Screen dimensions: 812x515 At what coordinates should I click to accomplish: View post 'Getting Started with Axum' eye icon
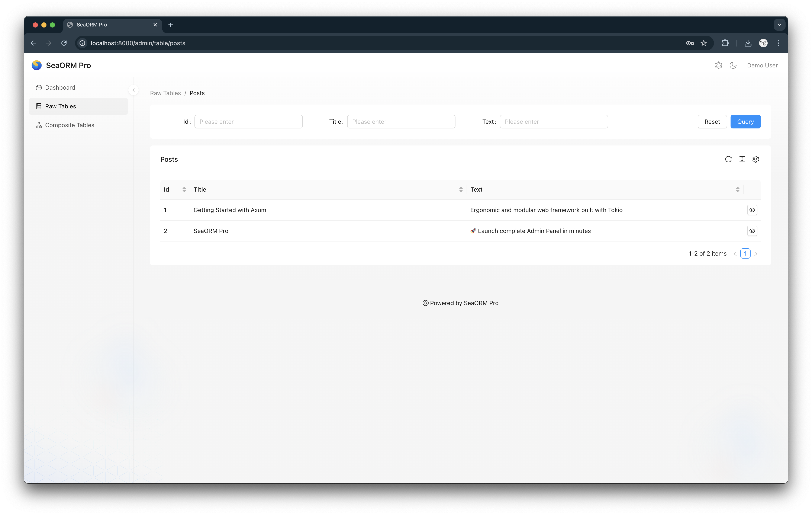click(752, 210)
